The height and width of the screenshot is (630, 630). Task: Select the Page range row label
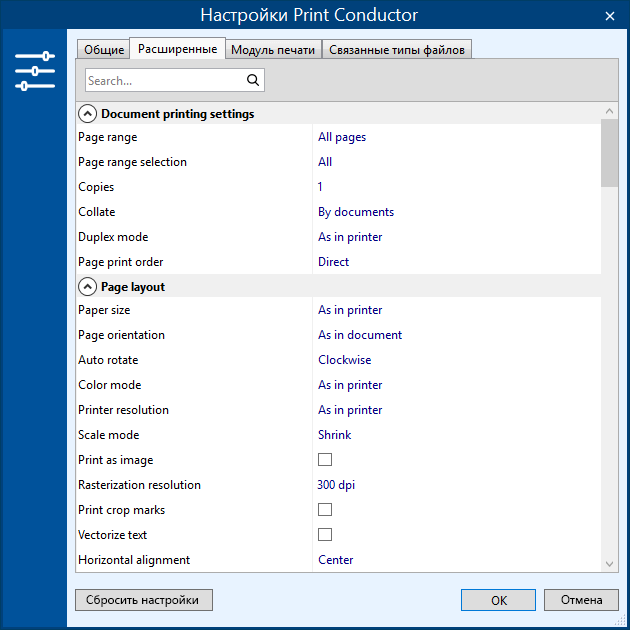point(108,137)
